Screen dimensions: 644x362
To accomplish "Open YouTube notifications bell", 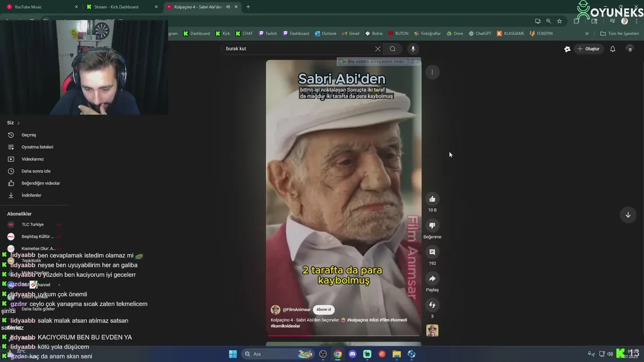I will tap(613, 49).
